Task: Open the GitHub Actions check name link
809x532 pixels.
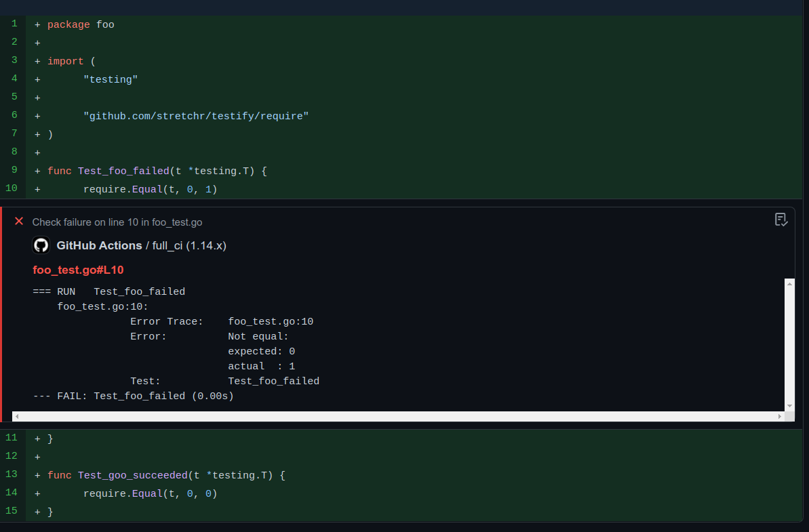Action: point(99,245)
